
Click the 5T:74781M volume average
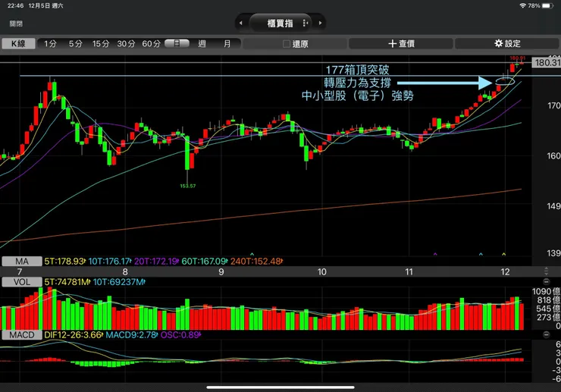coord(67,282)
